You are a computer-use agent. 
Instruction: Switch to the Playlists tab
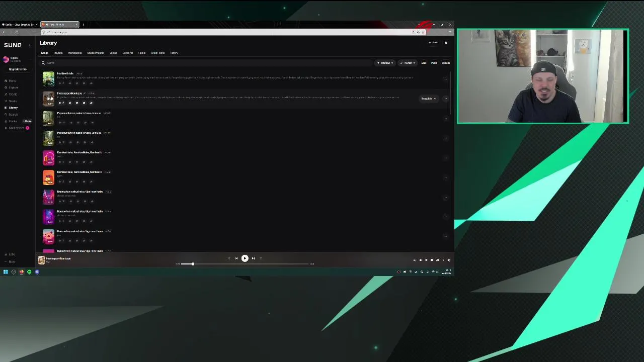[58, 53]
